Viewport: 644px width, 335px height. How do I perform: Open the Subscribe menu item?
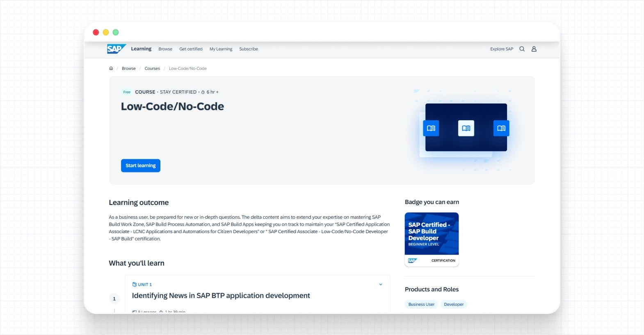click(x=249, y=49)
